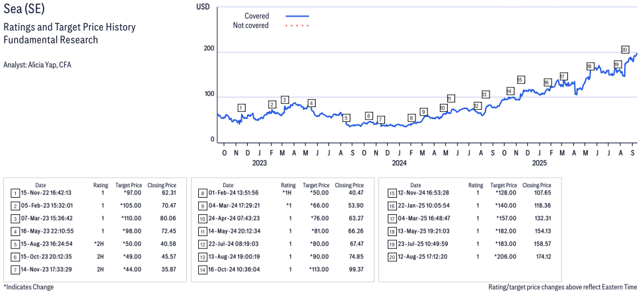
Task: Click the red dotted Not covered legend sample
Action: pyautogui.click(x=297, y=26)
